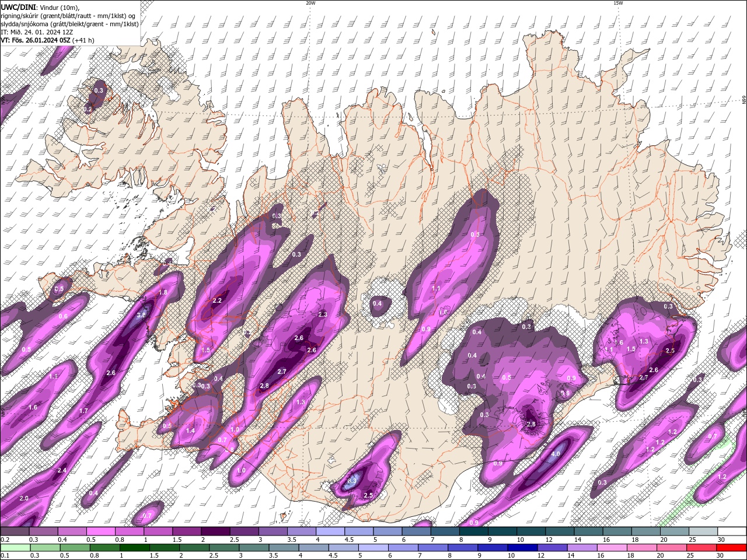Select the '2.2' precipitation value label
The width and height of the screenshot is (747, 560).
pos(218,300)
